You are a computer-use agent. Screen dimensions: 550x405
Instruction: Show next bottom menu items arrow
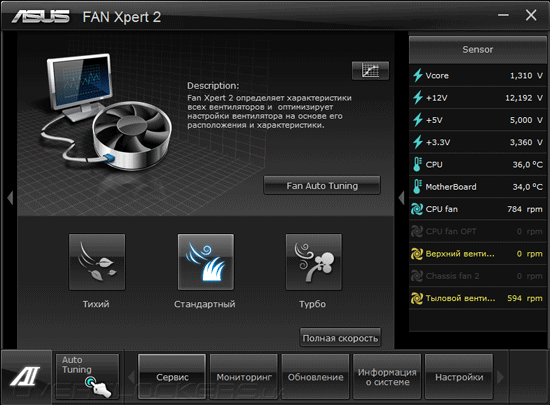pyautogui.click(x=501, y=377)
